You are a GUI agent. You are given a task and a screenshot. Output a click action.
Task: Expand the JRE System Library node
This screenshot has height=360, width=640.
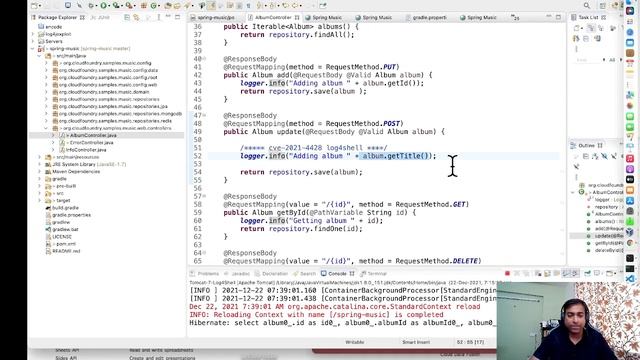pyautogui.click(x=40, y=164)
